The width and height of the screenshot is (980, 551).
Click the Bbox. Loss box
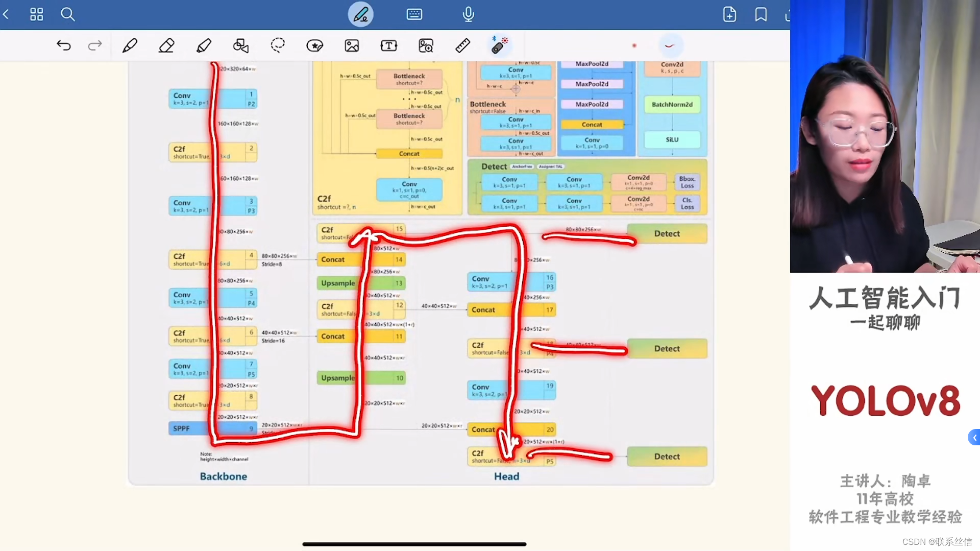point(687,182)
